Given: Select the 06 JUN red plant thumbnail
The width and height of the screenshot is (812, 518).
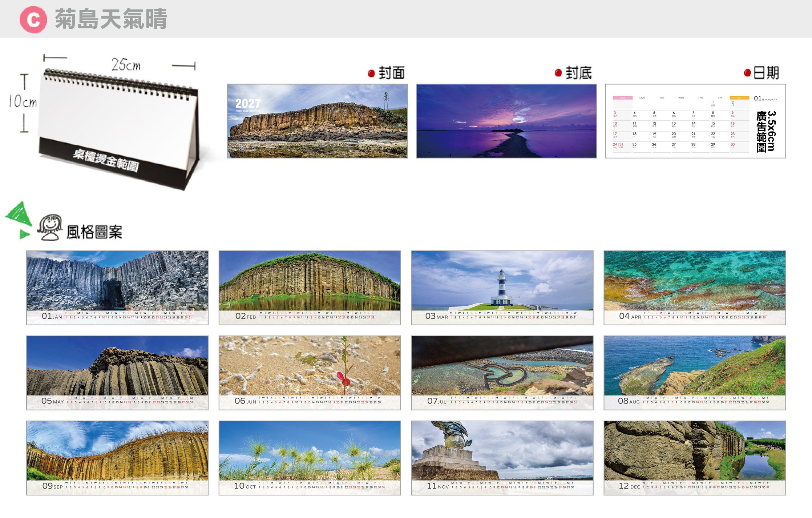Looking at the screenshot, I should tap(310, 373).
